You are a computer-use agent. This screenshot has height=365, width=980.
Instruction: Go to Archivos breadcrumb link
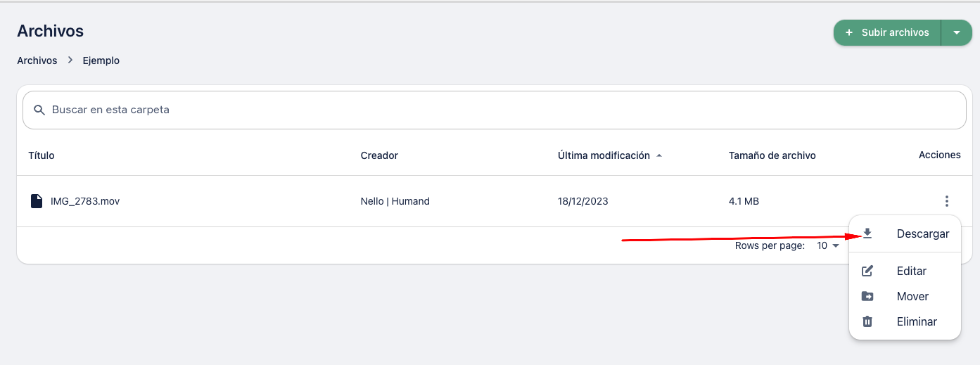pyautogui.click(x=37, y=60)
